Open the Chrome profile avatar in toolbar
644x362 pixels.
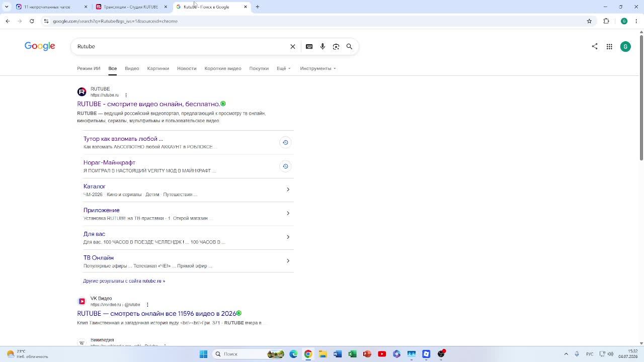tap(624, 21)
